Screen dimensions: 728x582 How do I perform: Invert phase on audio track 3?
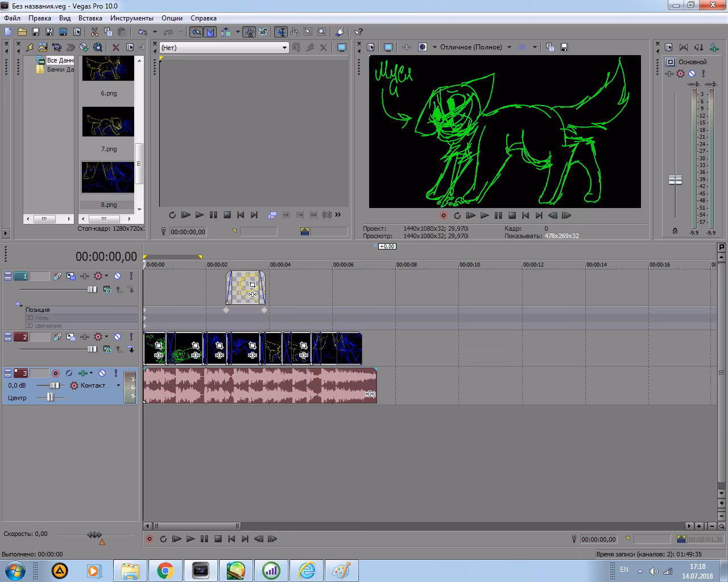69,373
